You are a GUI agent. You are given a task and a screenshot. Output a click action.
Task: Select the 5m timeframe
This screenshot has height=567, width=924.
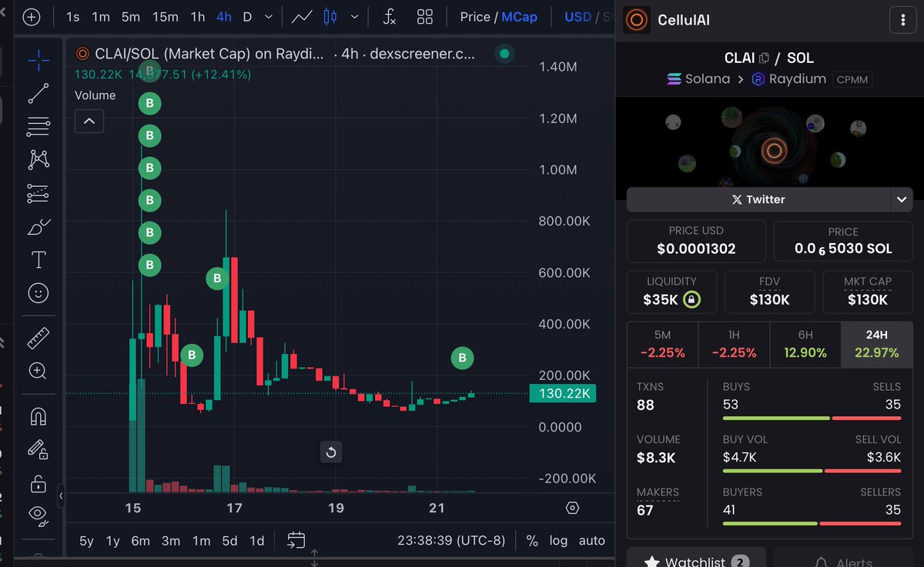coord(130,16)
